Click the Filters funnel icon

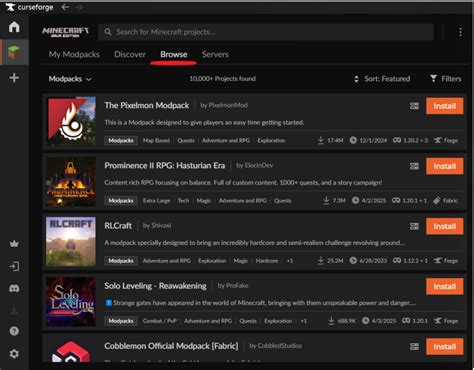(x=433, y=79)
